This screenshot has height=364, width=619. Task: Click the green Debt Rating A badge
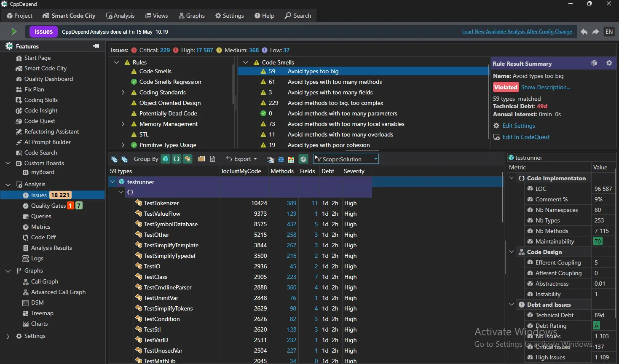pos(596,326)
